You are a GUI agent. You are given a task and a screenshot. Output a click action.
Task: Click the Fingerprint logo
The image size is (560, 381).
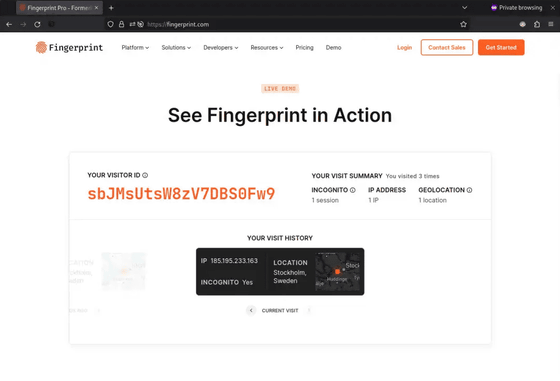tap(69, 47)
